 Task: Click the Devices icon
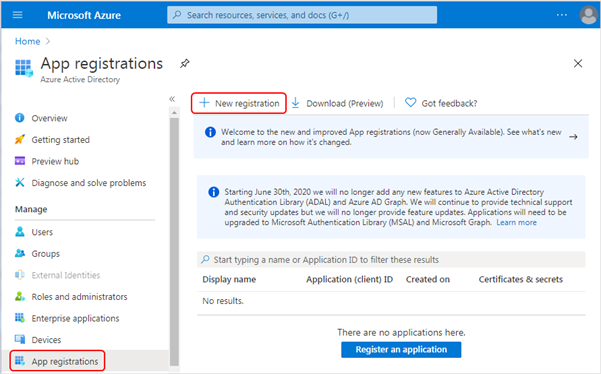20,339
